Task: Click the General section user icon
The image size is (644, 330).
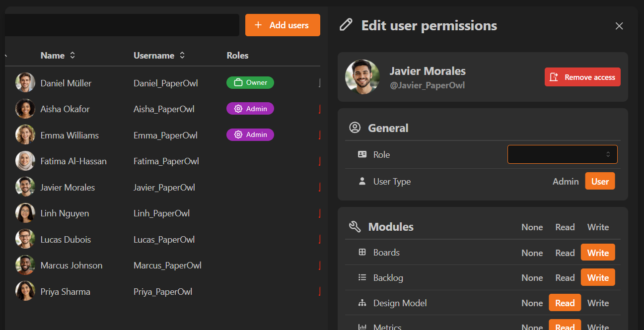Action: [355, 128]
